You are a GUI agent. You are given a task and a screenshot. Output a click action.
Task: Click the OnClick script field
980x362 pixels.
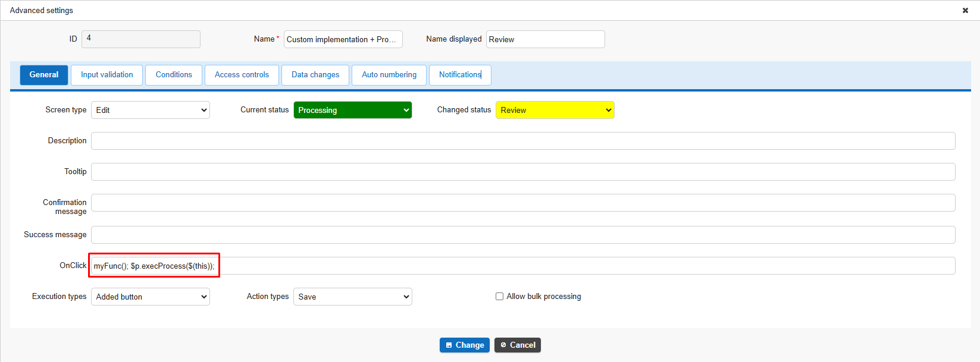coord(523,266)
